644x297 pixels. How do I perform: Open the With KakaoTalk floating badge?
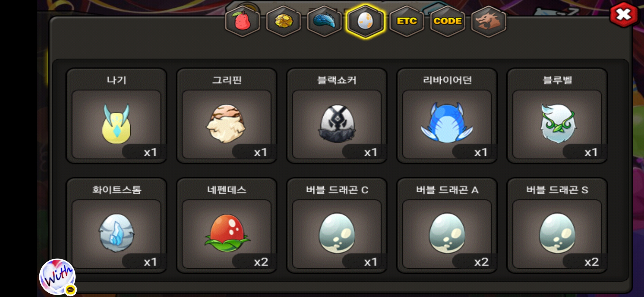click(x=58, y=277)
